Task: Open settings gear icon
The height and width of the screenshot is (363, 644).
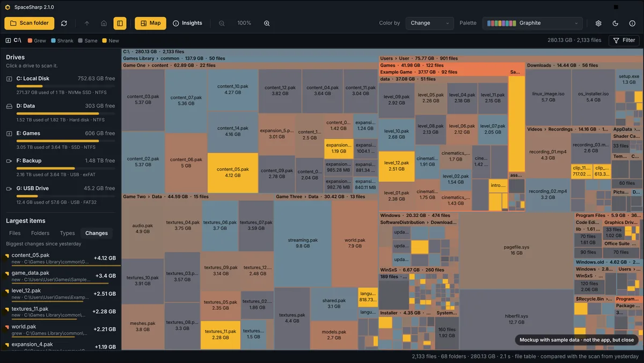Action: point(598,23)
